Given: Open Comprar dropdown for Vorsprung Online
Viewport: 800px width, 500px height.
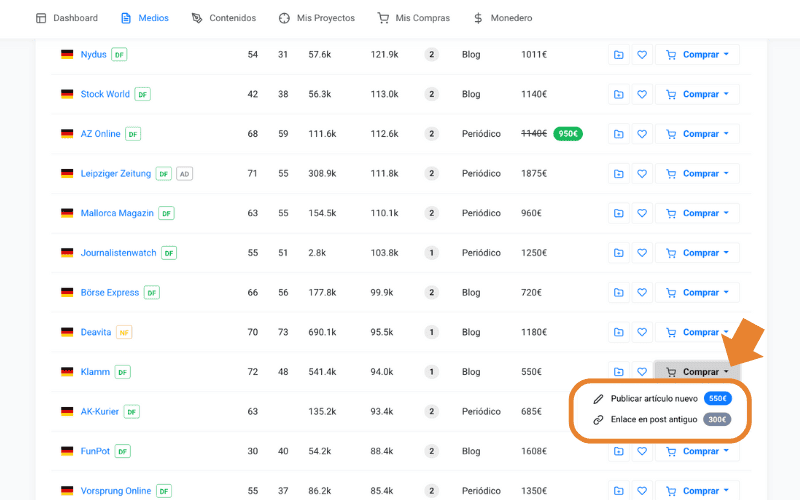Looking at the screenshot, I should pos(697,491).
